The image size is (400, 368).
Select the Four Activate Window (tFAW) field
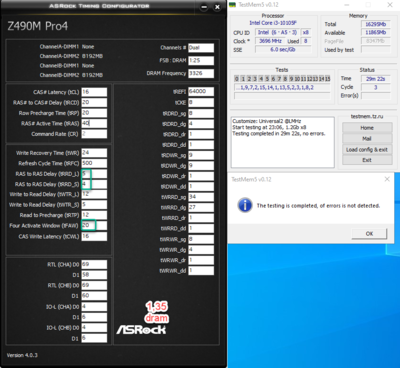click(94, 226)
